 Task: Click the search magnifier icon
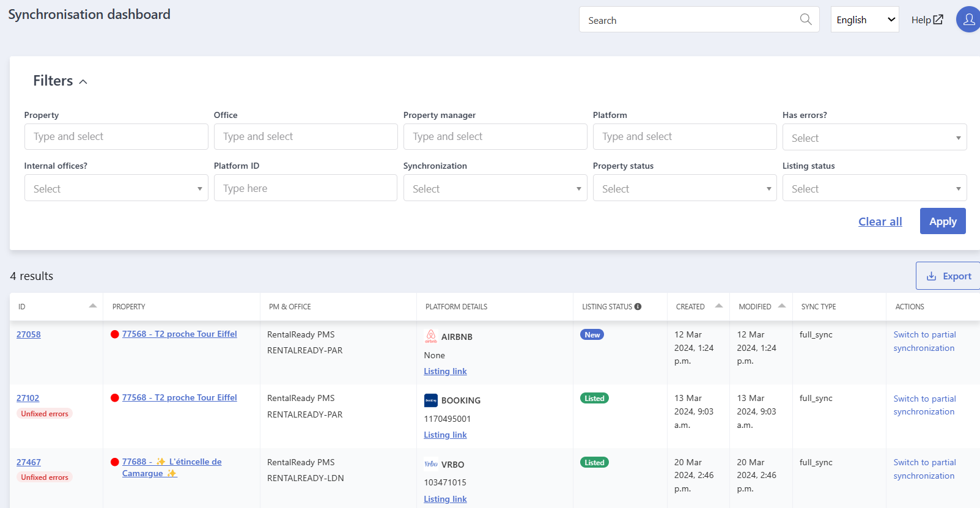806,20
